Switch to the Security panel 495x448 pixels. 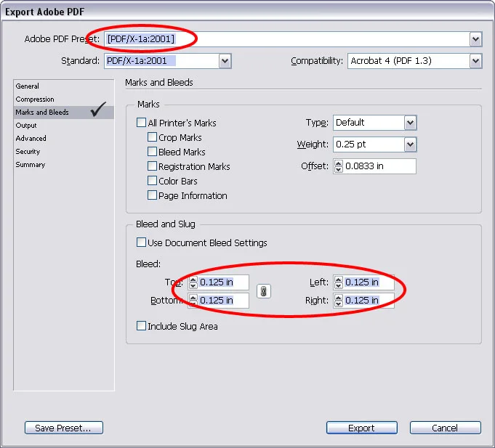point(63,152)
